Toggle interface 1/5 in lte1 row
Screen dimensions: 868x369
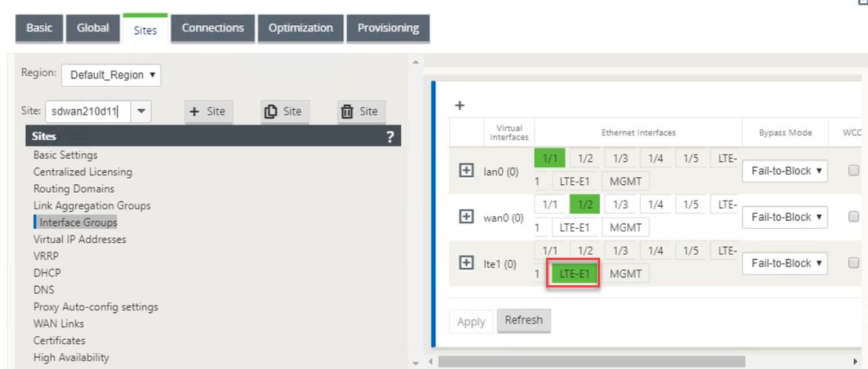(x=692, y=251)
